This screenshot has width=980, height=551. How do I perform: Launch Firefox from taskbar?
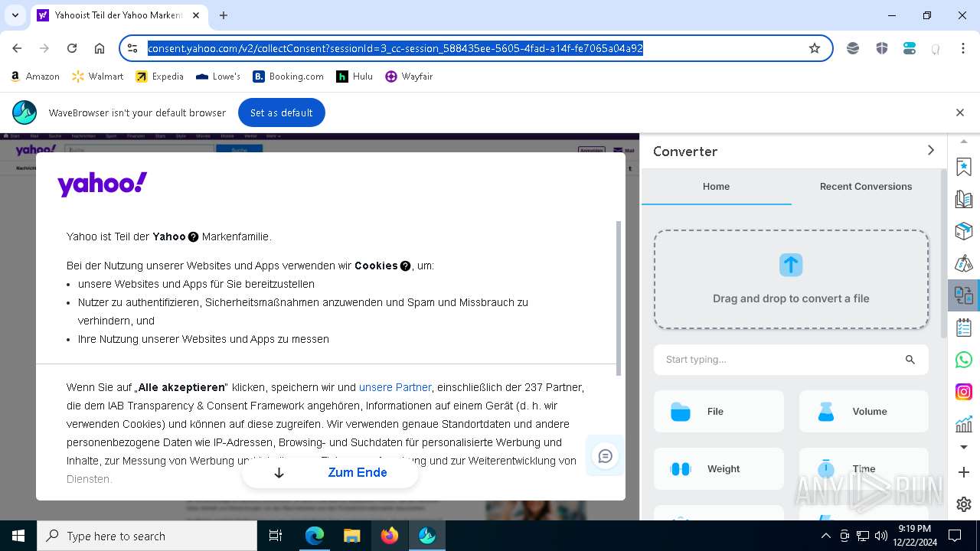(389, 536)
